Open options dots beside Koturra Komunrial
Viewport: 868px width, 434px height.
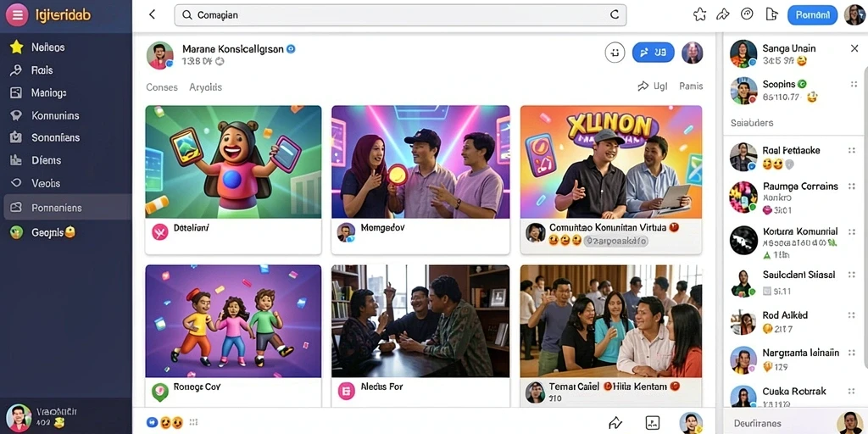point(852,232)
